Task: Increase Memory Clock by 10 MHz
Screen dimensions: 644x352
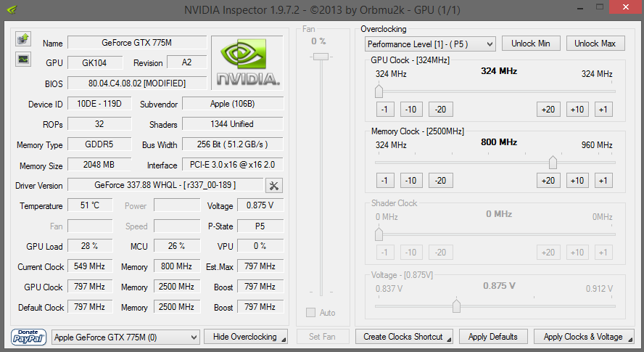Action: point(577,181)
